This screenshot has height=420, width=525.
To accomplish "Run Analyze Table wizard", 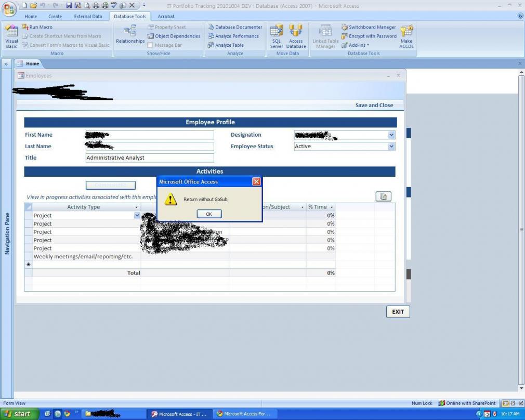I will [x=226, y=45].
